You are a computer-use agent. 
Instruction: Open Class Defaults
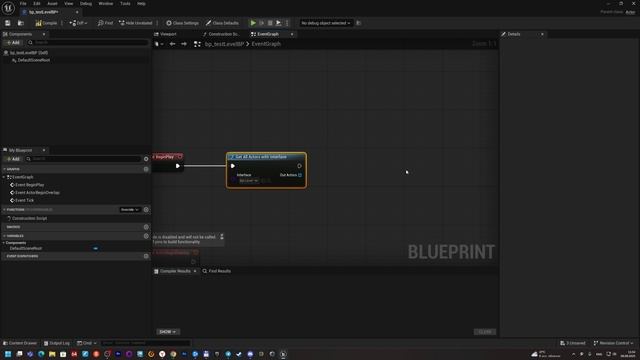pyautogui.click(x=222, y=23)
